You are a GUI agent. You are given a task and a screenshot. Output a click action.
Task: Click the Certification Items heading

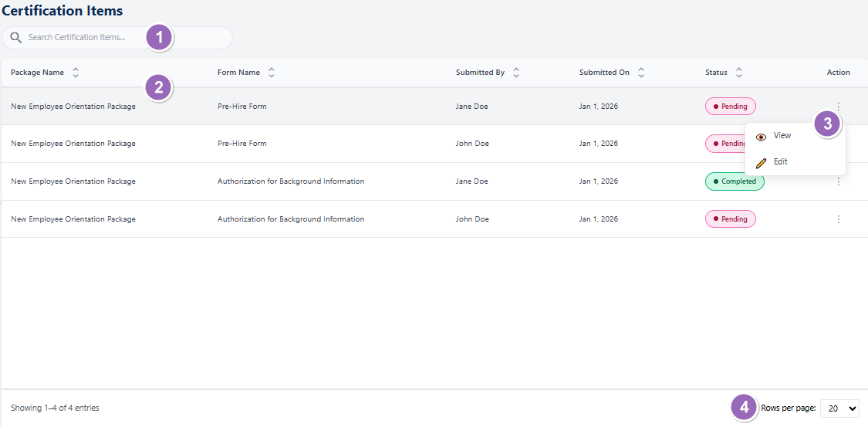coord(62,11)
